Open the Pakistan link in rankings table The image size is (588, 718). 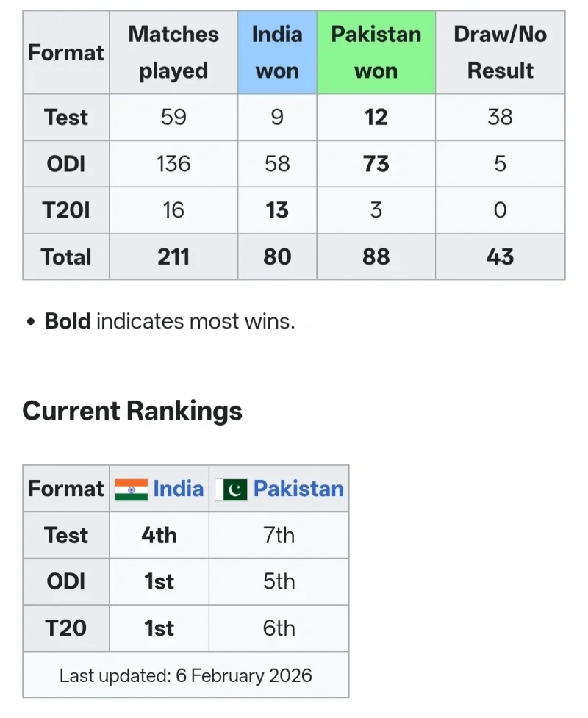click(x=298, y=489)
